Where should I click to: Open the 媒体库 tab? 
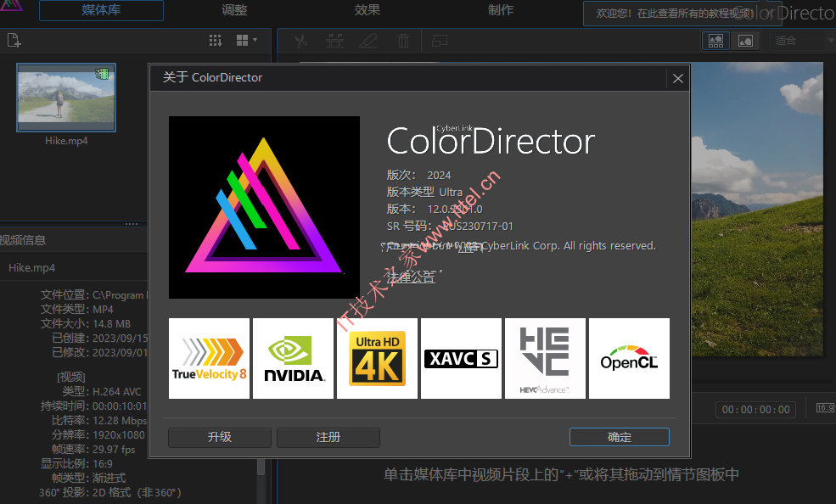(x=101, y=10)
